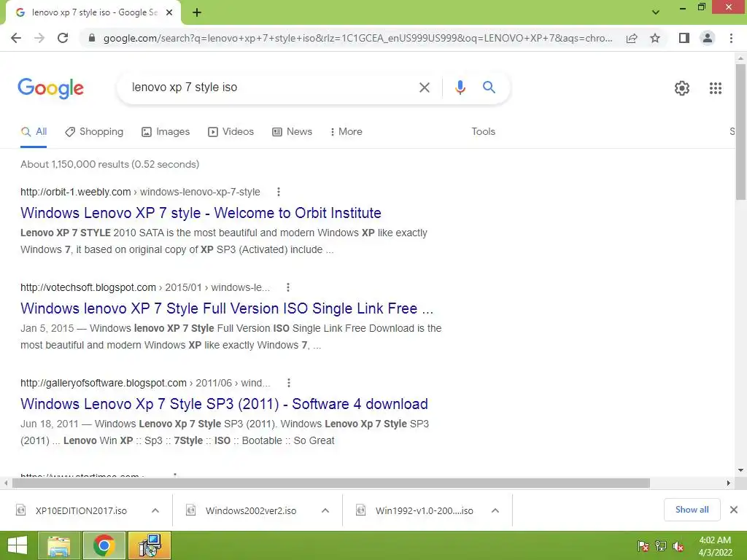This screenshot has height=560, width=747.
Task: Share this page icon in address bar
Action: point(632,38)
